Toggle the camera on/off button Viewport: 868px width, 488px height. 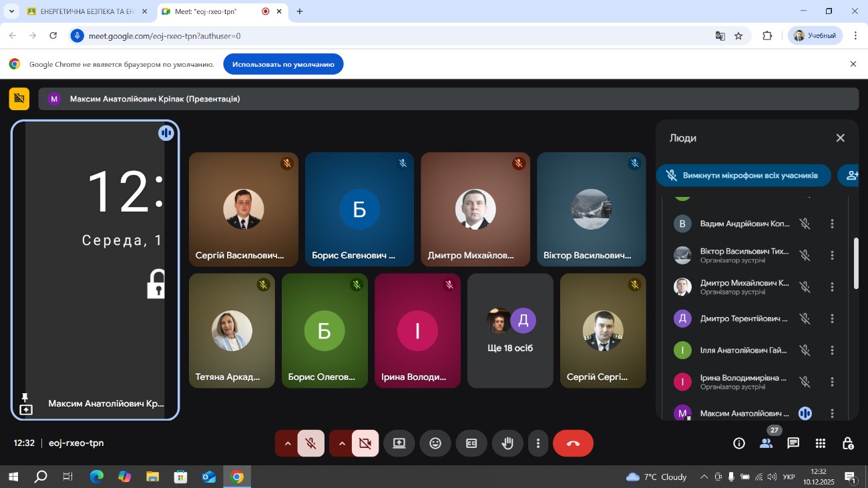click(365, 443)
